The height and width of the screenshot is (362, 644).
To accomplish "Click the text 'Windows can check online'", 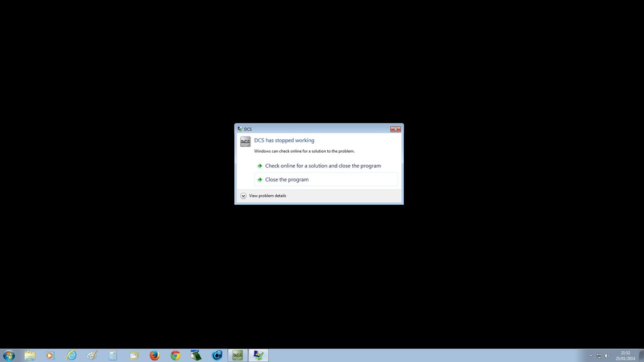I will pos(305,151).
